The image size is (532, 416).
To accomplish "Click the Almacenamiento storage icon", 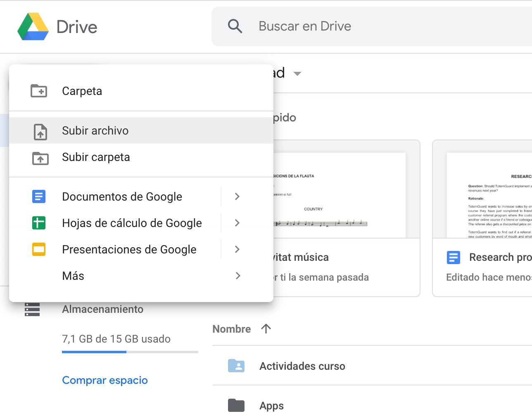I will tap(32, 310).
